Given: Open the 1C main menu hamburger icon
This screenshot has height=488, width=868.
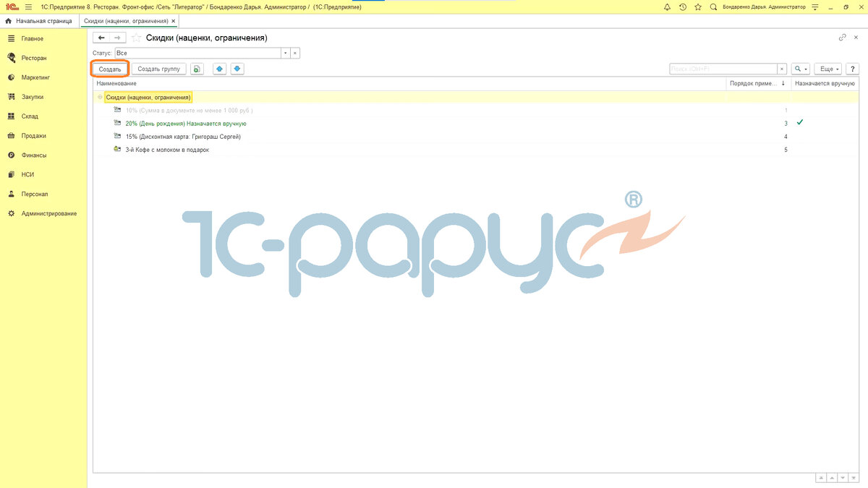Looking at the screenshot, I should [x=29, y=7].
